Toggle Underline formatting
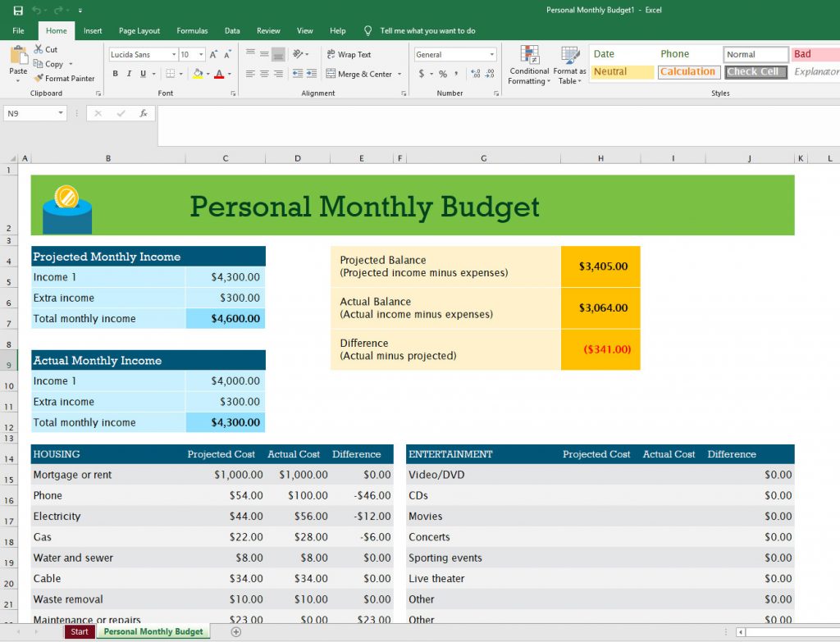The width and height of the screenshot is (840, 642). [x=143, y=74]
